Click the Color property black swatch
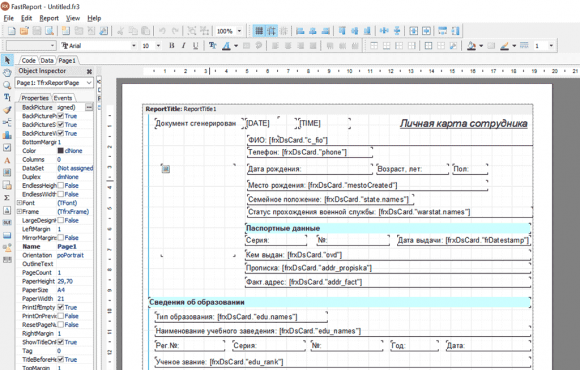This screenshot has width=580, height=370. tap(61, 151)
